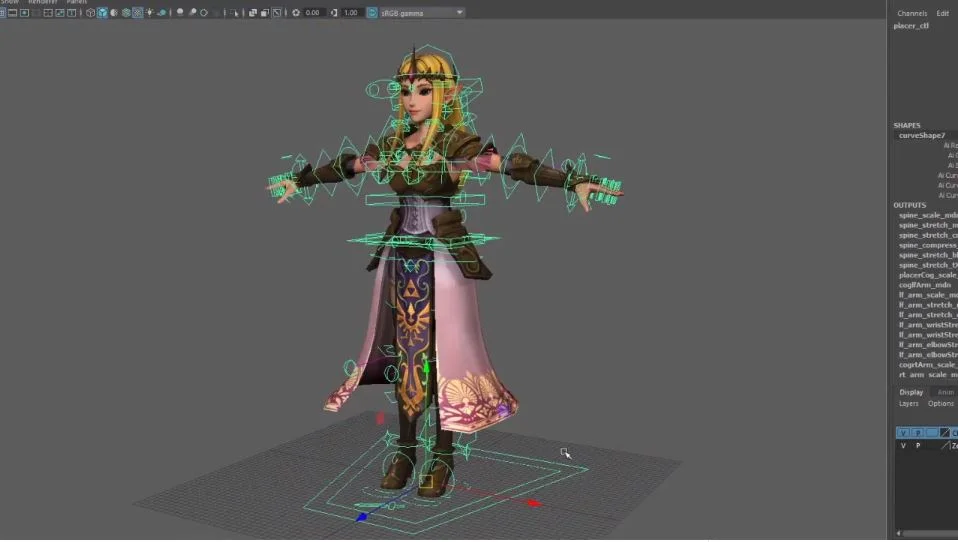Select placerCog_scale output node

tap(928, 275)
